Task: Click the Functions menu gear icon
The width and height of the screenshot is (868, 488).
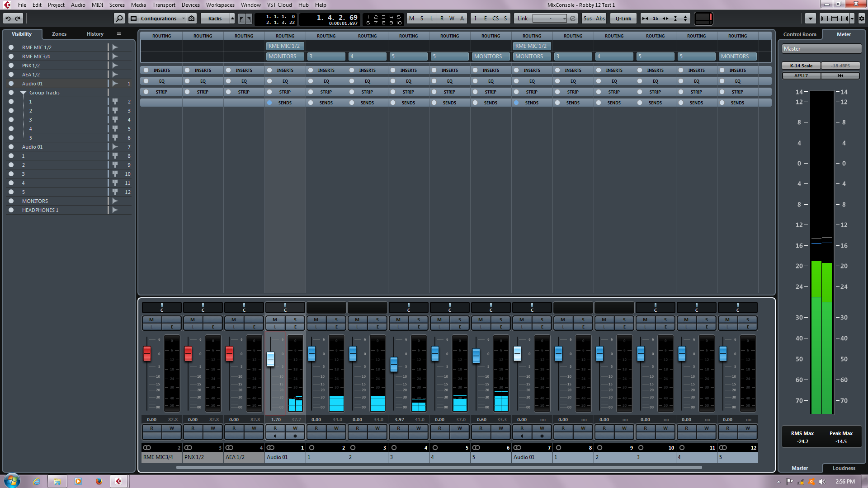Action: click(x=861, y=19)
